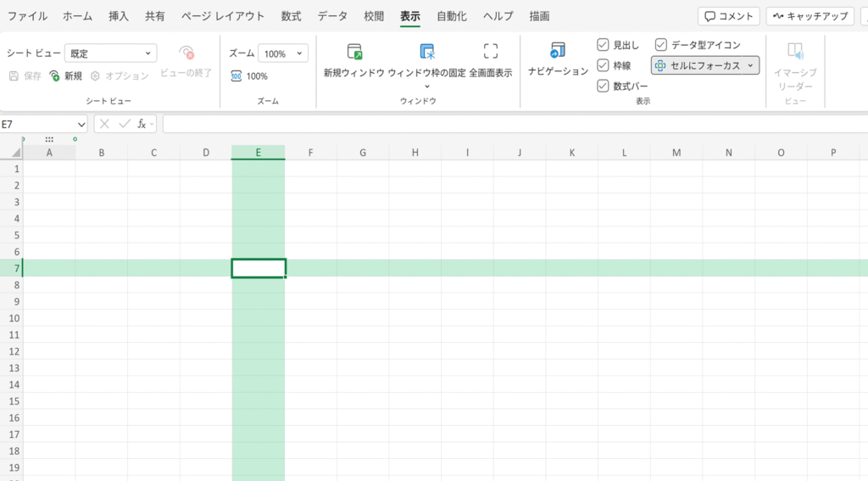Expand the セルにフォーカス dropdown arrow
Screen dimensions: 868x481
[750, 65]
